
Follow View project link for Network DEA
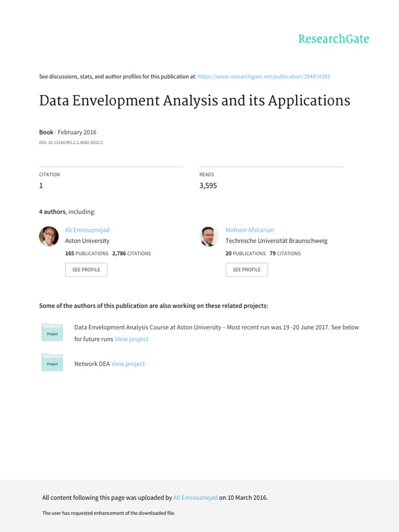(x=128, y=364)
